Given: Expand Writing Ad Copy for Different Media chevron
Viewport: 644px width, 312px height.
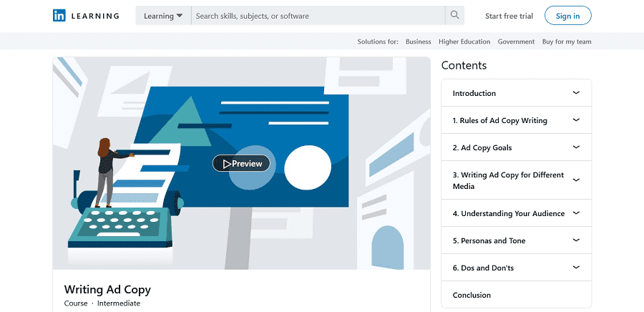Looking at the screenshot, I should click(576, 180).
